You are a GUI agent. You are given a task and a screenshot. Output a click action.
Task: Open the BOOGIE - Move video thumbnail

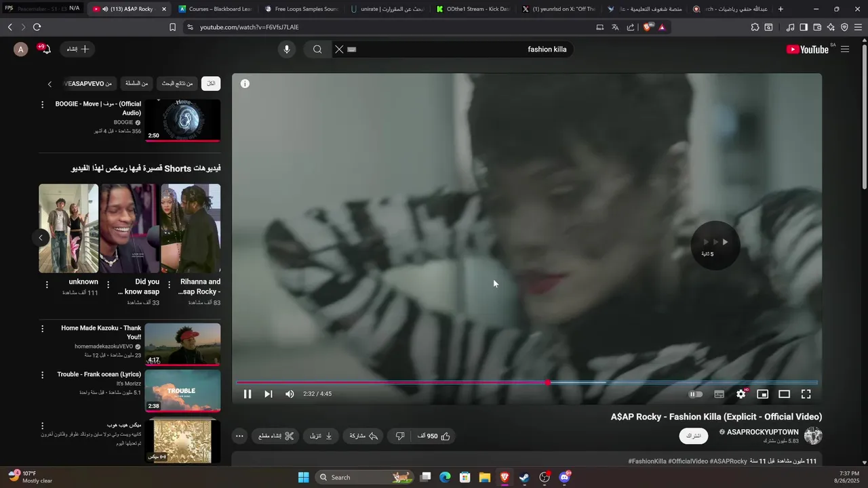pos(182,121)
